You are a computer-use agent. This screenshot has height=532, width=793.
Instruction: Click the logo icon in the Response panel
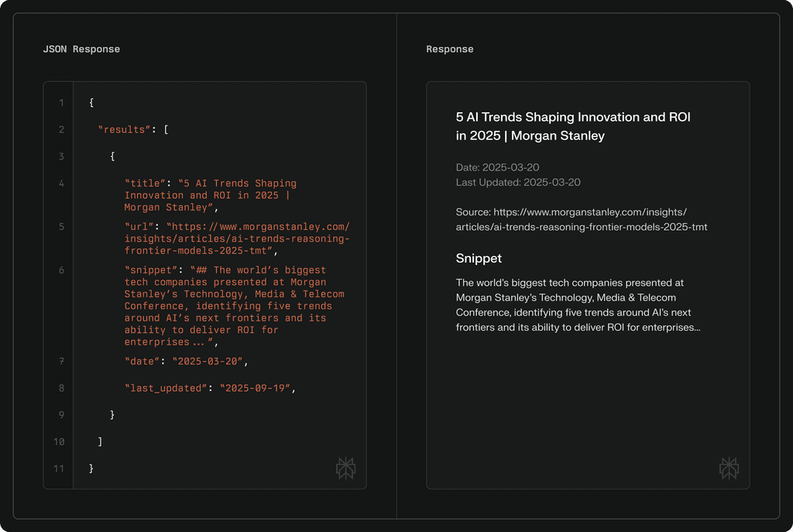tap(729, 468)
